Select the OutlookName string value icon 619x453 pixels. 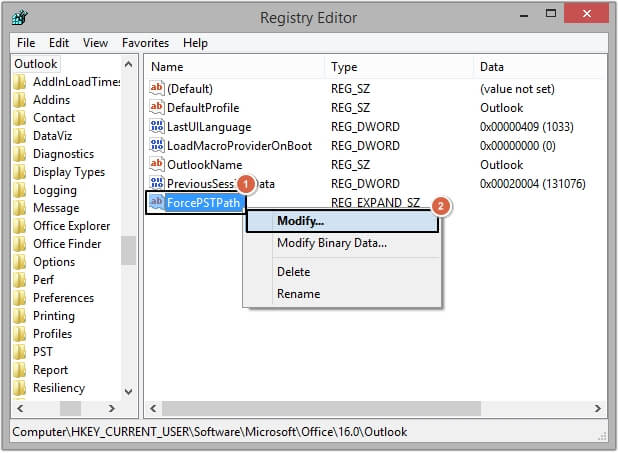(156, 165)
